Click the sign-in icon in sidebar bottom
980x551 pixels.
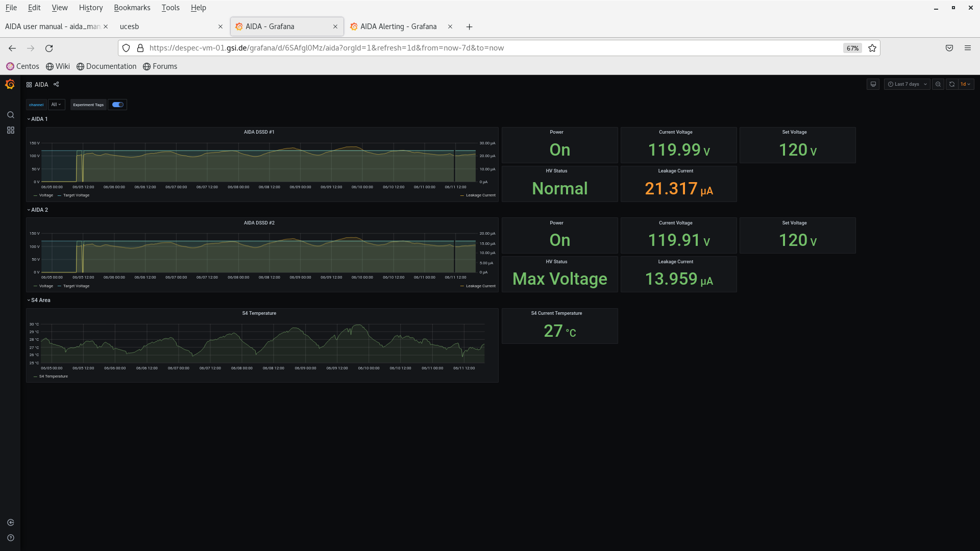tap(10, 522)
